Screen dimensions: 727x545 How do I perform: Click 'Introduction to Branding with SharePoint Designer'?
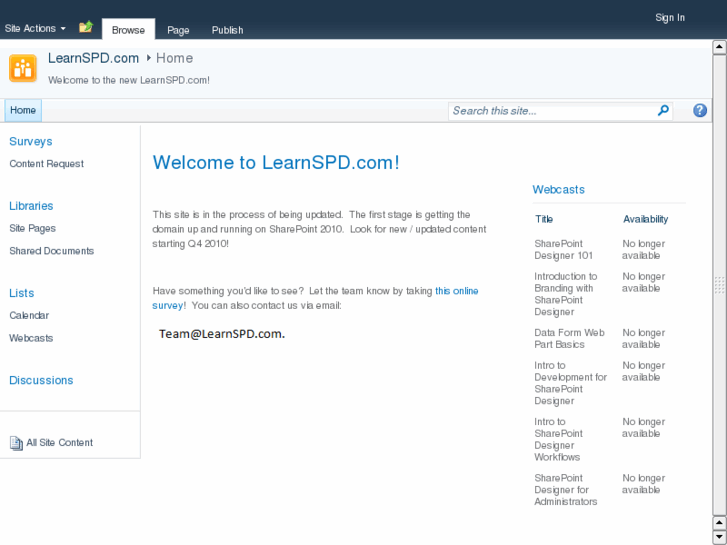pos(566,294)
